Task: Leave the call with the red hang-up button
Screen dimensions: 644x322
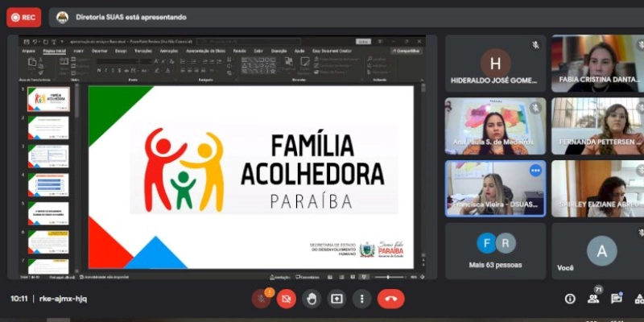Action: [390, 299]
